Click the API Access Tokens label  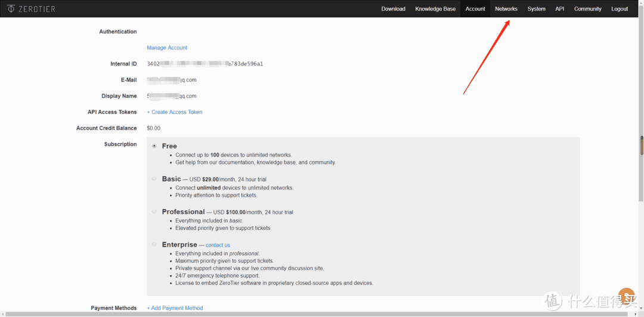tap(112, 111)
